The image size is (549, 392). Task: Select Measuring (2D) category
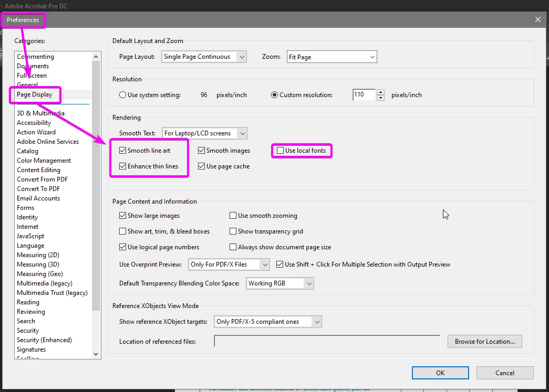click(x=38, y=255)
